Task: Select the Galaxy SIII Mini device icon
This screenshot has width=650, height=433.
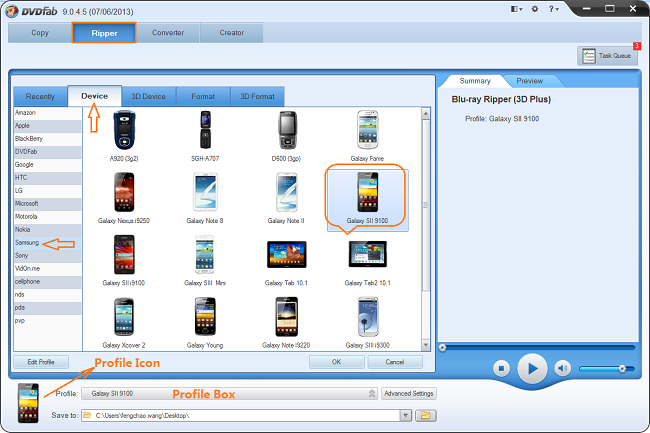Action: coord(205,254)
